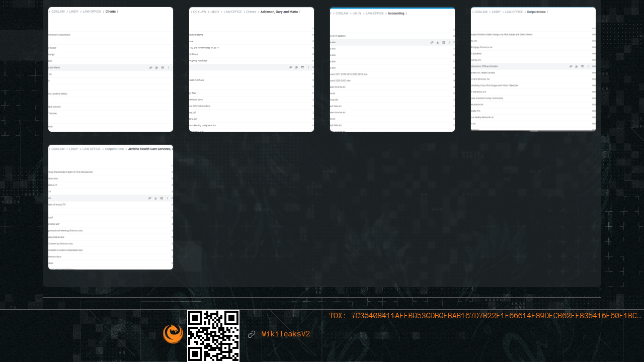This screenshot has width=644, height=362.
Task: Open the three-dot menu beside bold Clients title
Action: 118,11
